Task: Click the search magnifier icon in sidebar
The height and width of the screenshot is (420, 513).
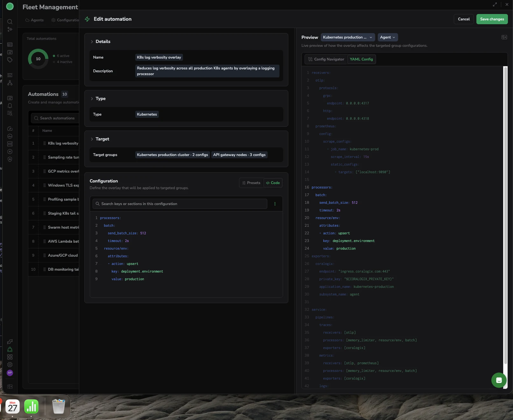Action: pyautogui.click(x=10, y=22)
